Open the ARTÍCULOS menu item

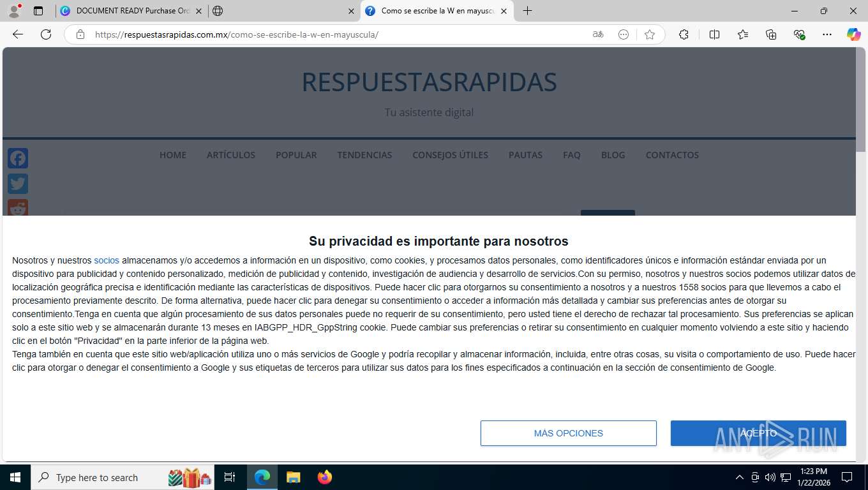pyautogui.click(x=231, y=155)
